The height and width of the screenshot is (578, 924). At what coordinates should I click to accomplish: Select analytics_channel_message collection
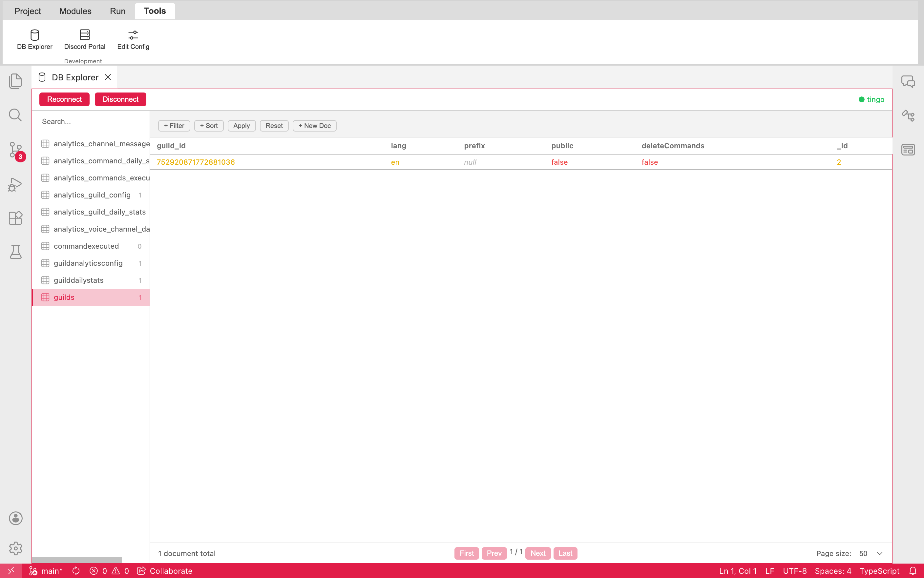pos(91,144)
